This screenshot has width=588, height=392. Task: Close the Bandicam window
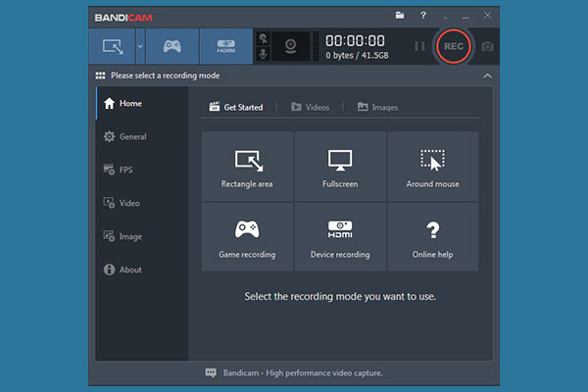(487, 16)
